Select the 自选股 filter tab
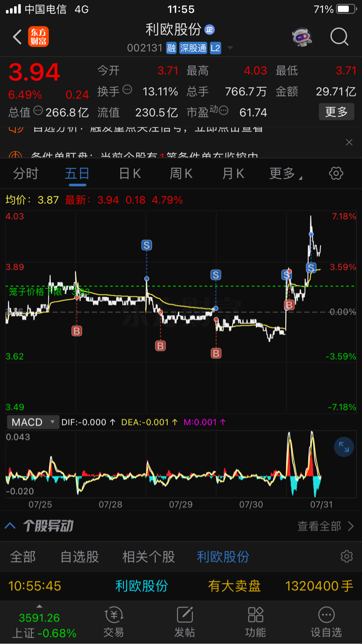This screenshot has width=362, height=644. coord(80,557)
